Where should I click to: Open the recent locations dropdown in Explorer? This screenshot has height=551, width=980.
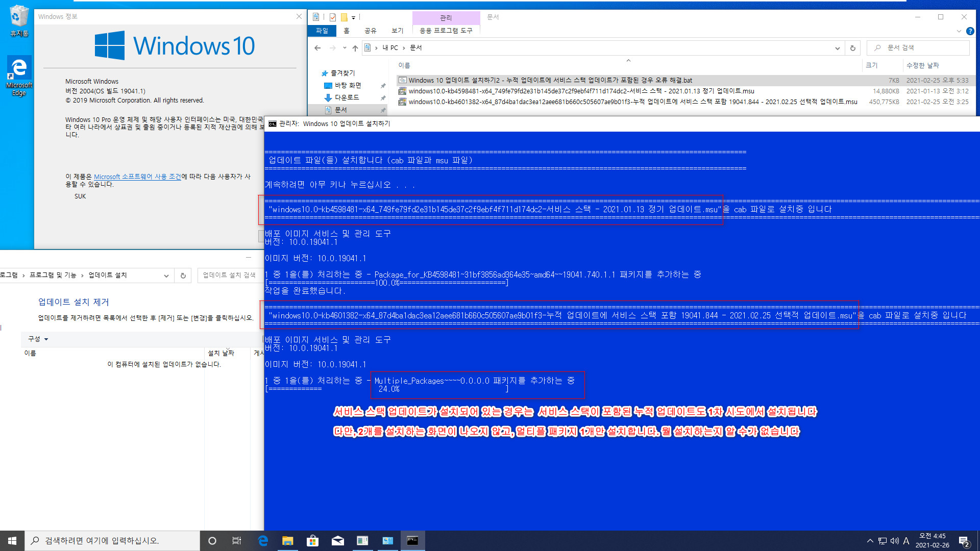[x=345, y=48]
